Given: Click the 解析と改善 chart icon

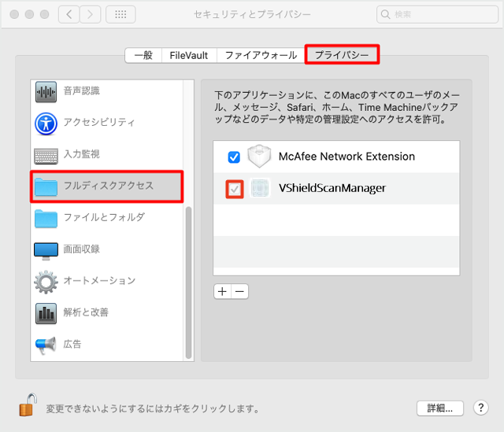Looking at the screenshot, I should tap(46, 313).
